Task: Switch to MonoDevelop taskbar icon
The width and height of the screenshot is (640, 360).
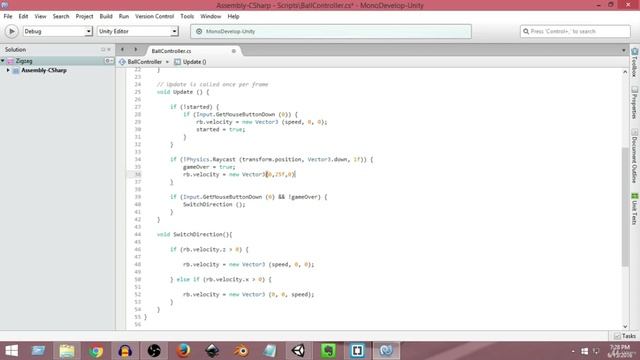Action: [386, 351]
